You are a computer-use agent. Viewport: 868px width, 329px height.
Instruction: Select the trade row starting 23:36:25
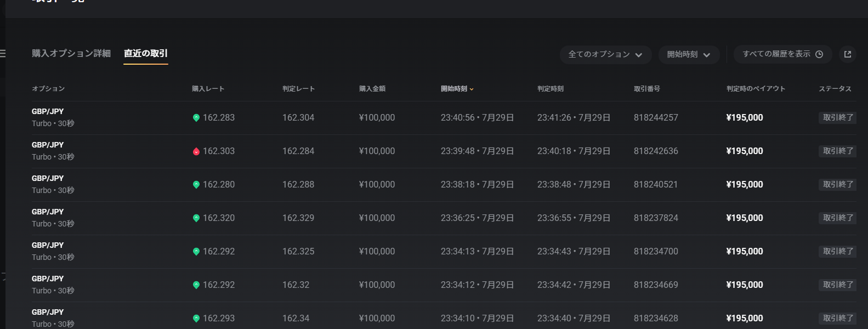(x=477, y=218)
